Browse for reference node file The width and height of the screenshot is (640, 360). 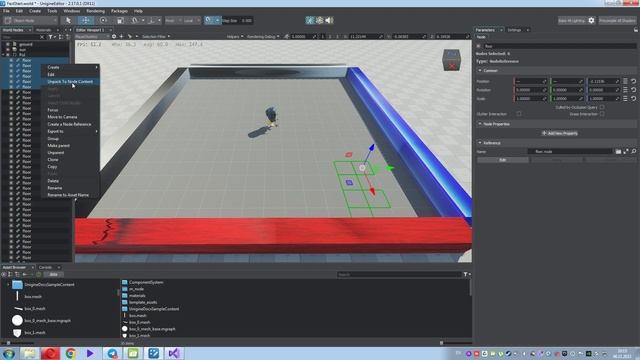tap(618, 151)
